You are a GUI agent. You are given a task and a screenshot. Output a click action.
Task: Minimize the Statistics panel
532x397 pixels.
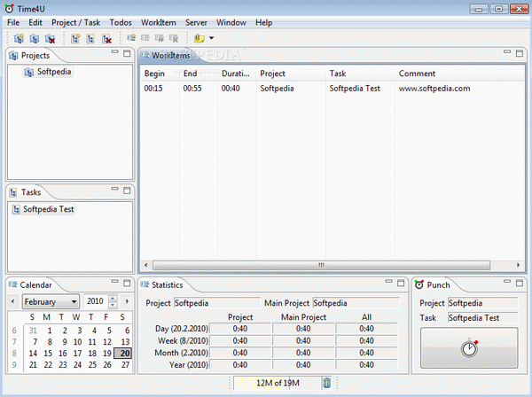(389, 281)
